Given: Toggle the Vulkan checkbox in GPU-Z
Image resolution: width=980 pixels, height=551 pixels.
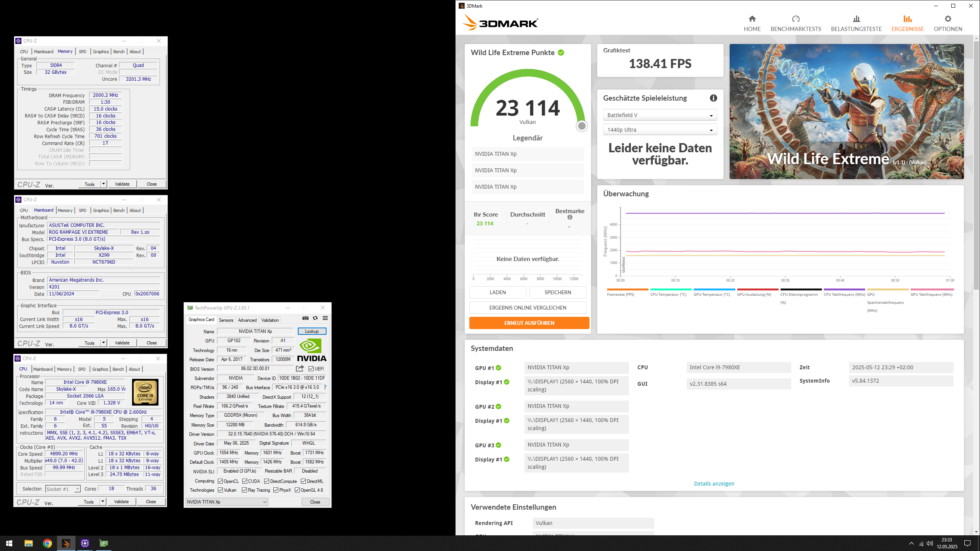Looking at the screenshot, I should [x=220, y=490].
